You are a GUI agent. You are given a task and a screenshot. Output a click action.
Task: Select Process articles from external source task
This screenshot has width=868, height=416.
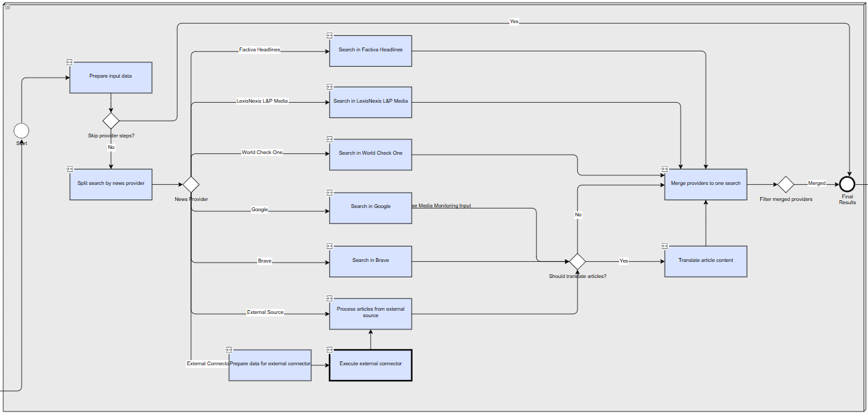click(x=371, y=313)
